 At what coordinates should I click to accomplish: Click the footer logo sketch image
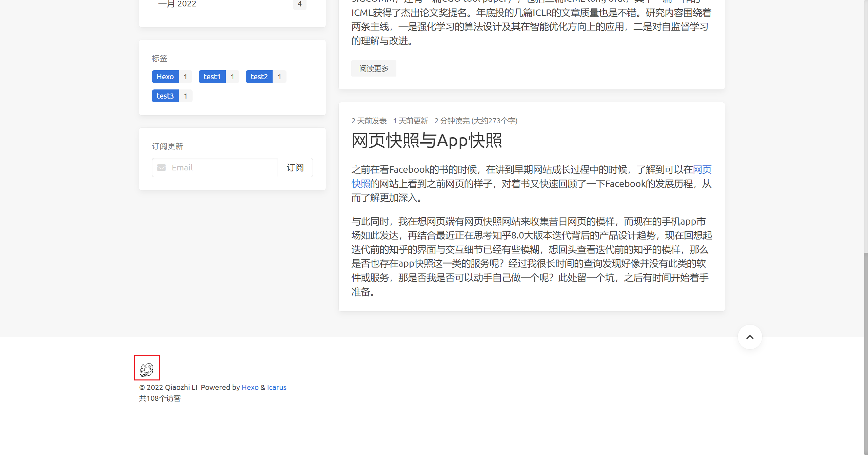pyautogui.click(x=147, y=369)
